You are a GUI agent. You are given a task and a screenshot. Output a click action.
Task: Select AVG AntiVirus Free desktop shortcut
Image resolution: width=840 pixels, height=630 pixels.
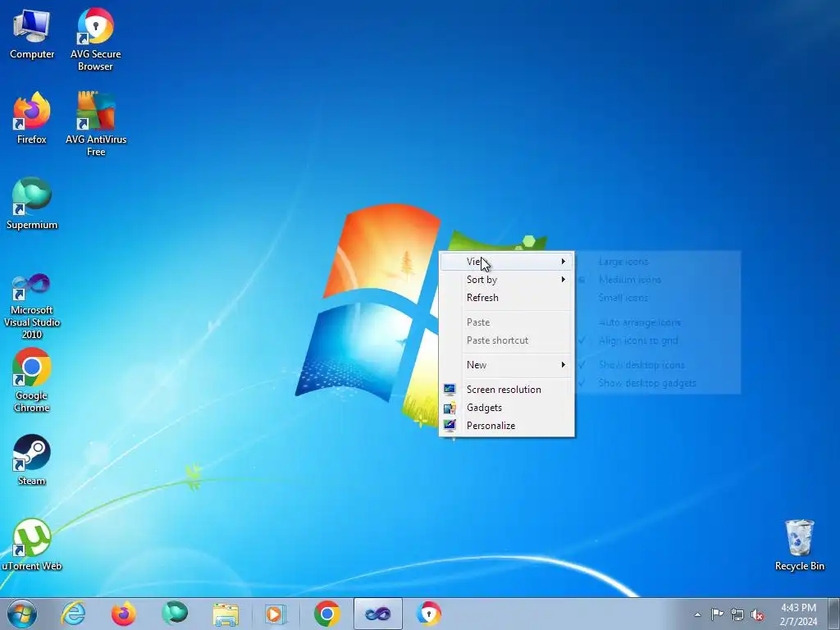[96, 125]
